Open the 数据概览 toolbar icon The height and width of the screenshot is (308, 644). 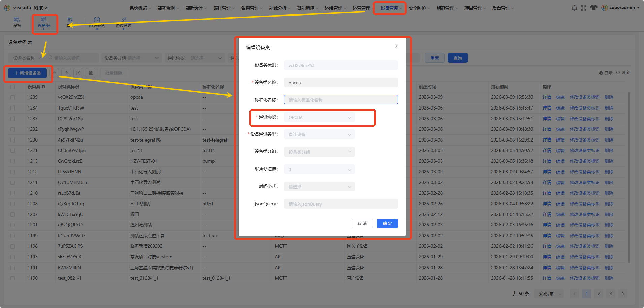97,22
